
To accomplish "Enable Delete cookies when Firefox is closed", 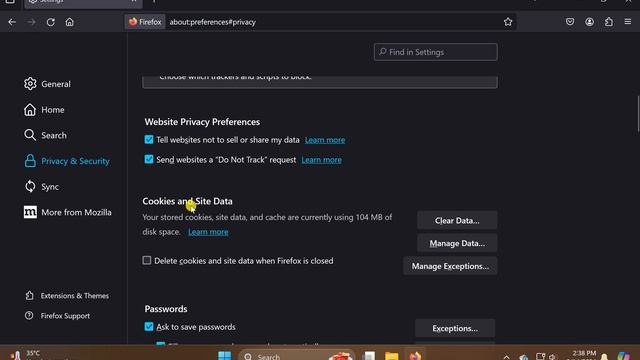I will 147,260.
